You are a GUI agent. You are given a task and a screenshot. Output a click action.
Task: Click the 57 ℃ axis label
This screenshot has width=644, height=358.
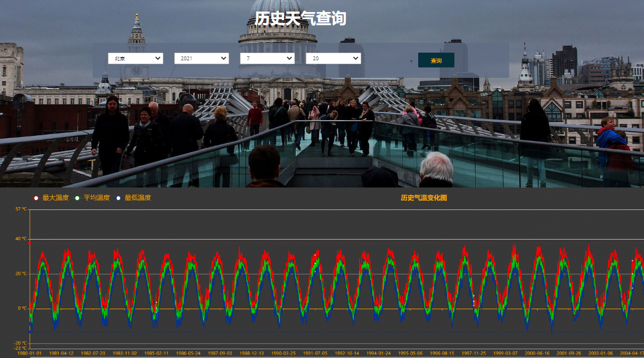(21, 209)
